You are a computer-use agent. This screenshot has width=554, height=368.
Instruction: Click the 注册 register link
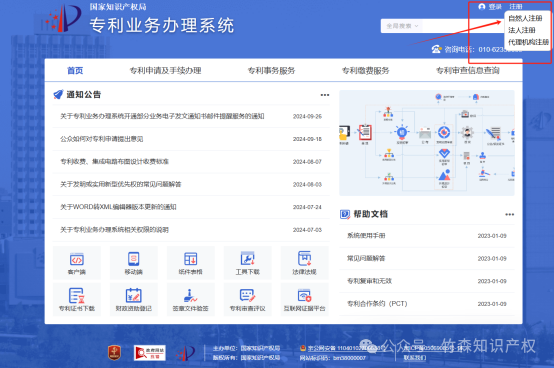coord(515,7)
